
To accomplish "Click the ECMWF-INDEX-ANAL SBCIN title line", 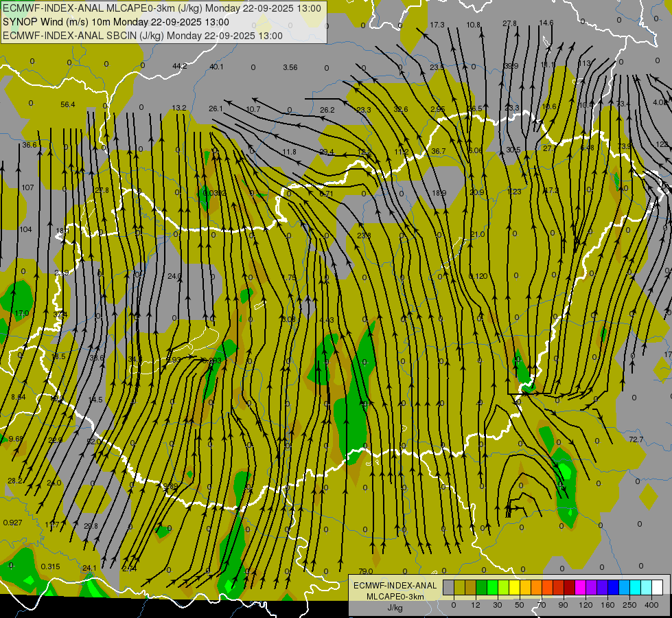I will (x=143, y=36).
